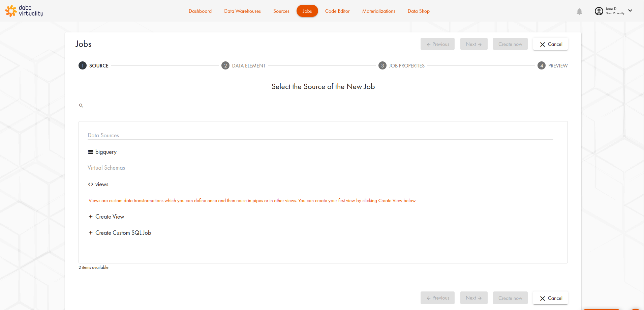Viewport: 644px width, 310px height.
Task: Click the plus icon beside Create View
Action: point(91,217)
